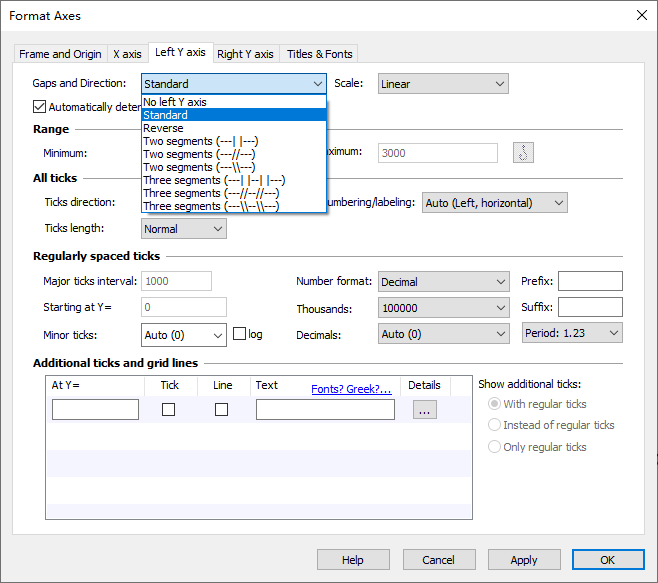Open the Fonts? Greek?... link
Image resolution: width=658 pixels, height=583 pixels.
(351, 389)
